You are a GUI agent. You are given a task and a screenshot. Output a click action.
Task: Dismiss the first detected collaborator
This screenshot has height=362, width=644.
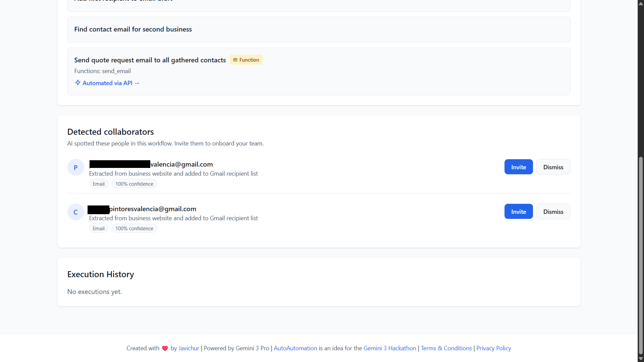click(553, 167)
